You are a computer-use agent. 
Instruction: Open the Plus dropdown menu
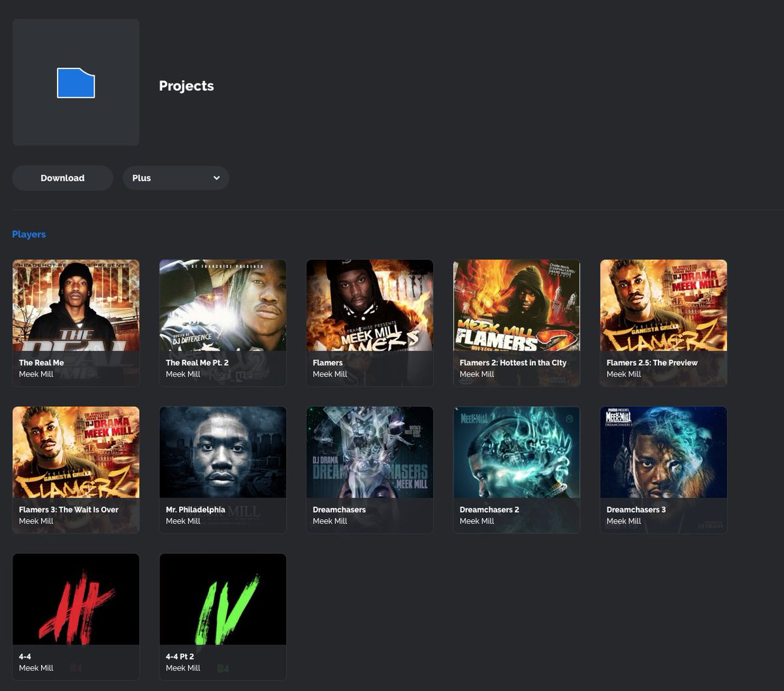pyautogui.click(x=176, y=178)
